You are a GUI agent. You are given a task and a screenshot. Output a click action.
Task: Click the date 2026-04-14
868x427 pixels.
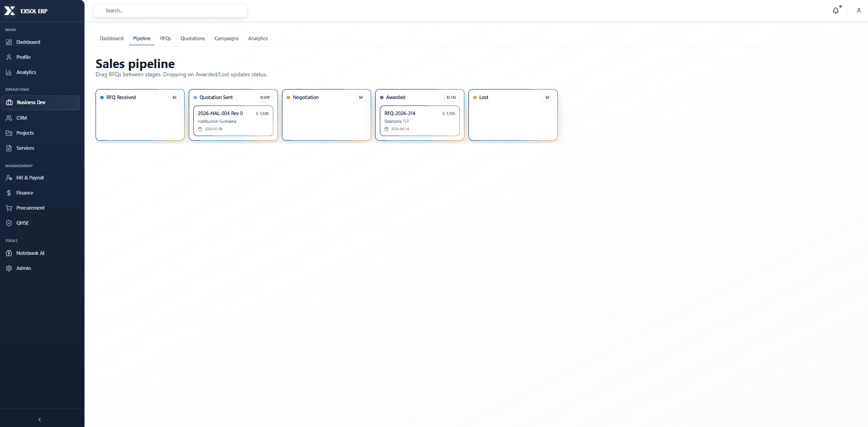pos(400,129)
